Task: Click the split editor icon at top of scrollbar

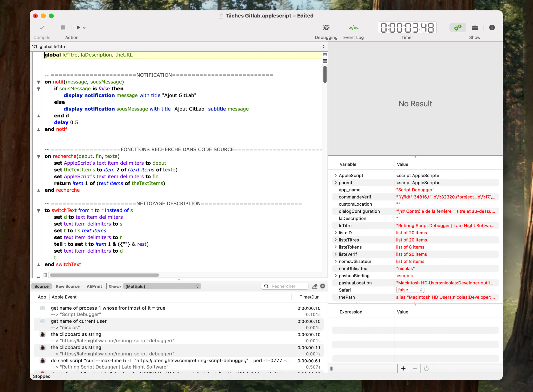Action: pos(325,55)
